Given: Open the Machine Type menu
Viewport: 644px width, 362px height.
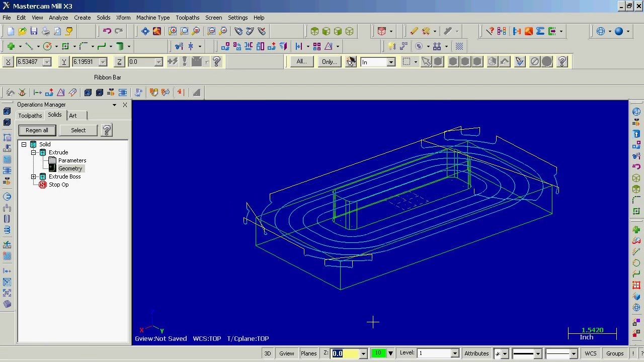Looking at the screenshot, I should 153,18.
